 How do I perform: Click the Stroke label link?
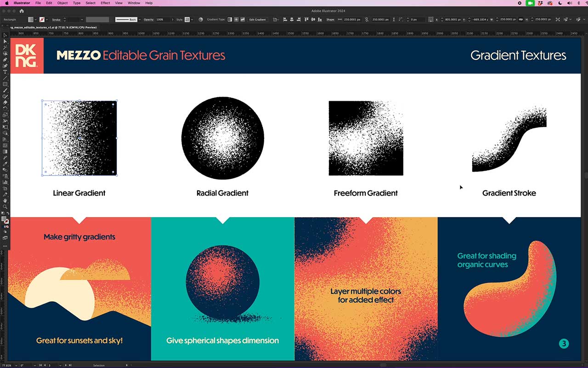[56, 20]
